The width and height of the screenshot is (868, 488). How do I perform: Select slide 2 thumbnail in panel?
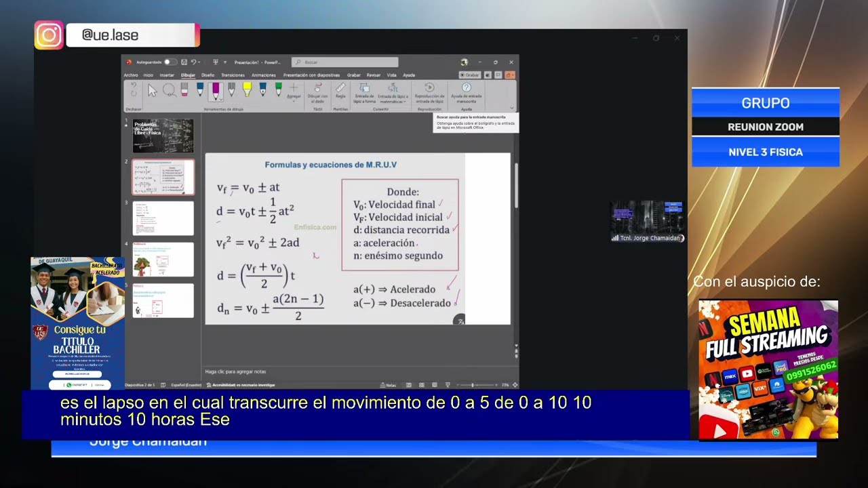coord(163,177)
